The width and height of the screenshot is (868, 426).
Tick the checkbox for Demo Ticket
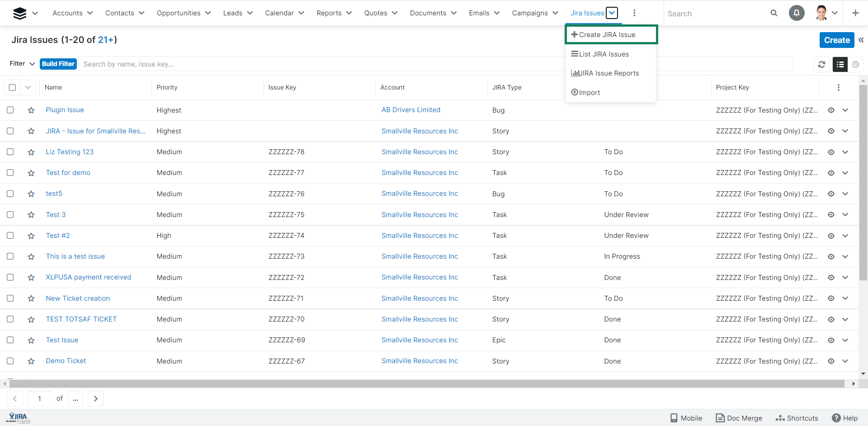pyautogui.click(x=10, y=361)
